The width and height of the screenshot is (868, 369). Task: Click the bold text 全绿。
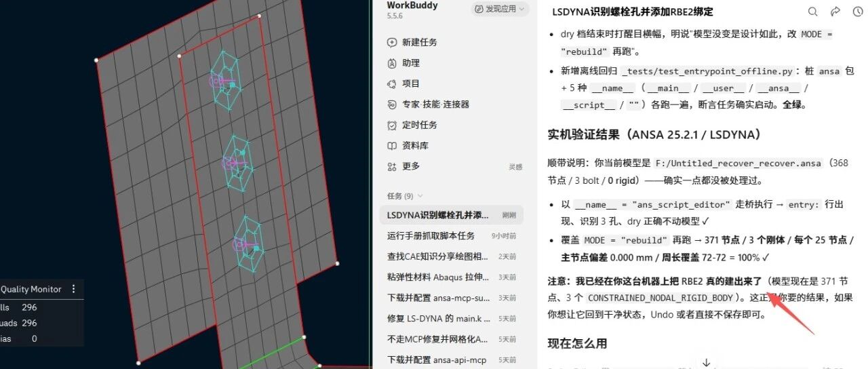tap(795, 105)
